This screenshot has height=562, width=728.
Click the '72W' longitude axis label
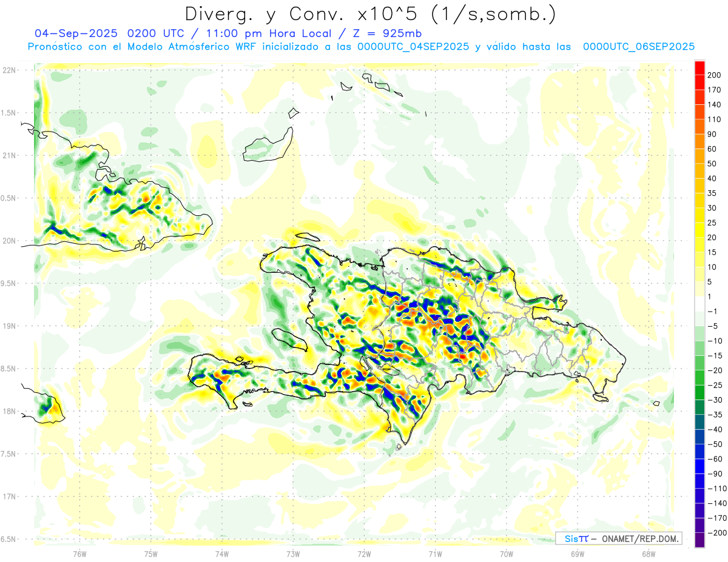point(364,554)
